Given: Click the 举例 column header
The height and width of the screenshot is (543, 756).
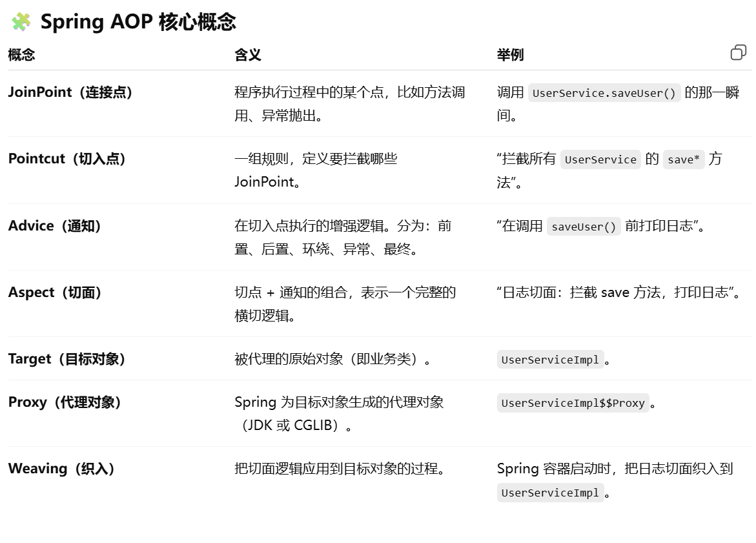Looking at the screenshot, I should point(510,55).
